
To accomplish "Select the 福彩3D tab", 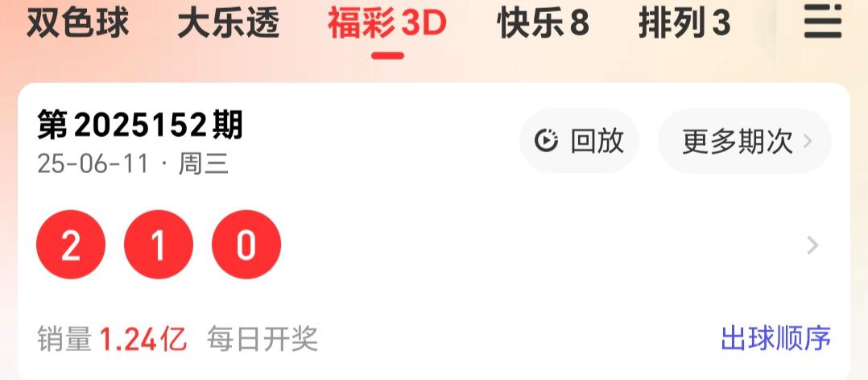I will [x=387, y=23].
